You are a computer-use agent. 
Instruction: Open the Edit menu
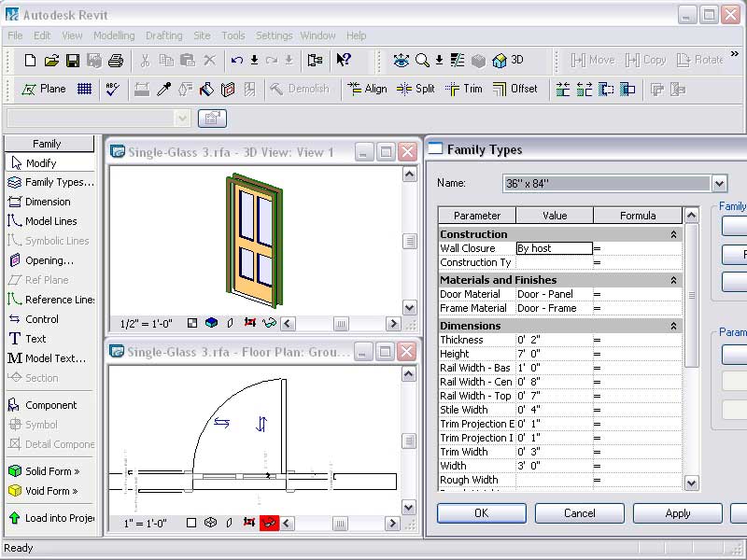pyautogui.click(x=42, y=35)
